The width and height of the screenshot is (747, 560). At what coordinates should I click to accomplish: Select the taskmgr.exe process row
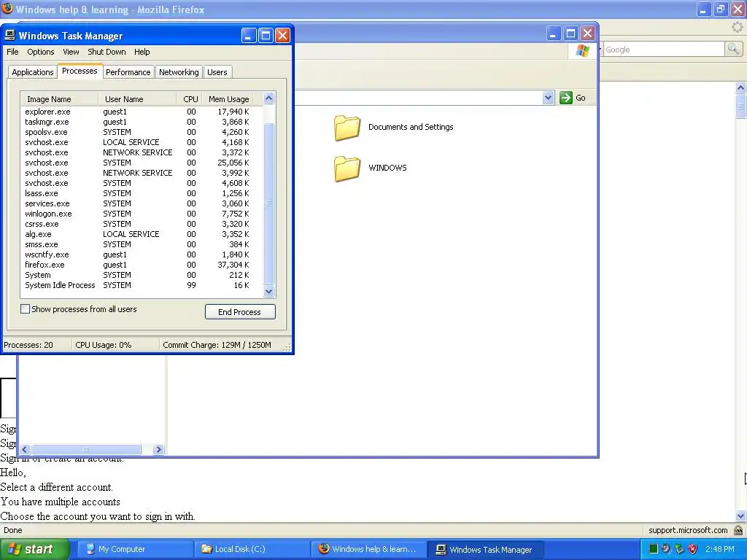(142, 122)
